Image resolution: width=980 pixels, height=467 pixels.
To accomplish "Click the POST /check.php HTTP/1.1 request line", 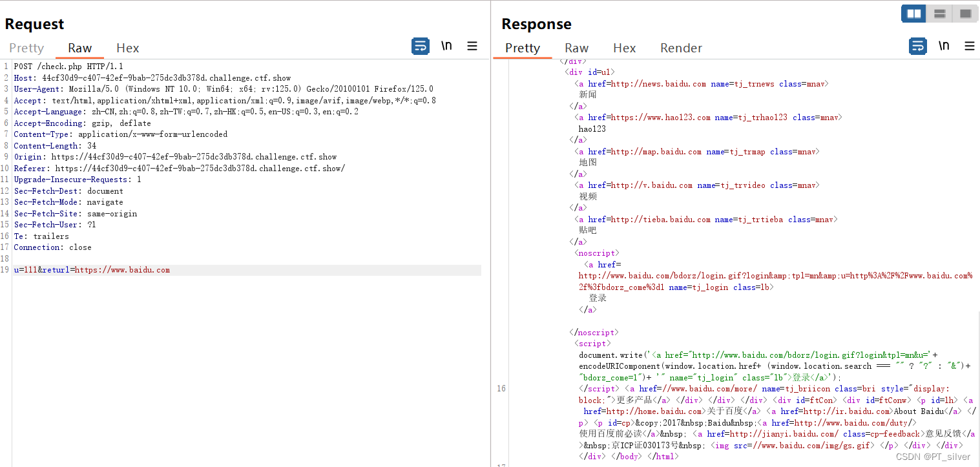I will pos(68,67).
